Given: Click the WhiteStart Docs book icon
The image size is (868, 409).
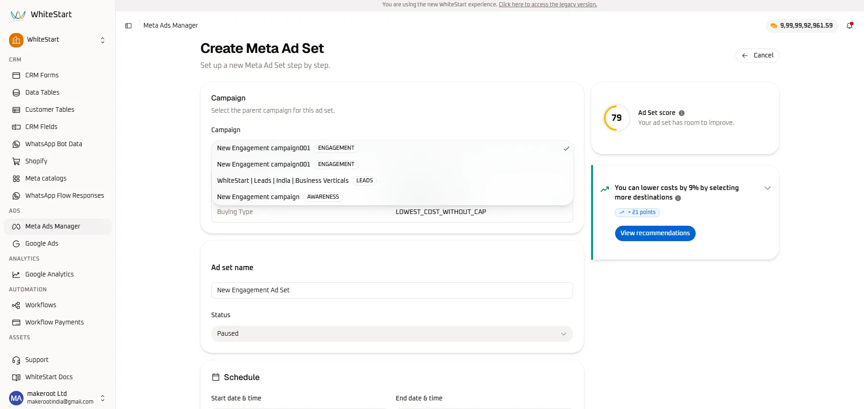Looking at the screenshot, I should [16, 377].
